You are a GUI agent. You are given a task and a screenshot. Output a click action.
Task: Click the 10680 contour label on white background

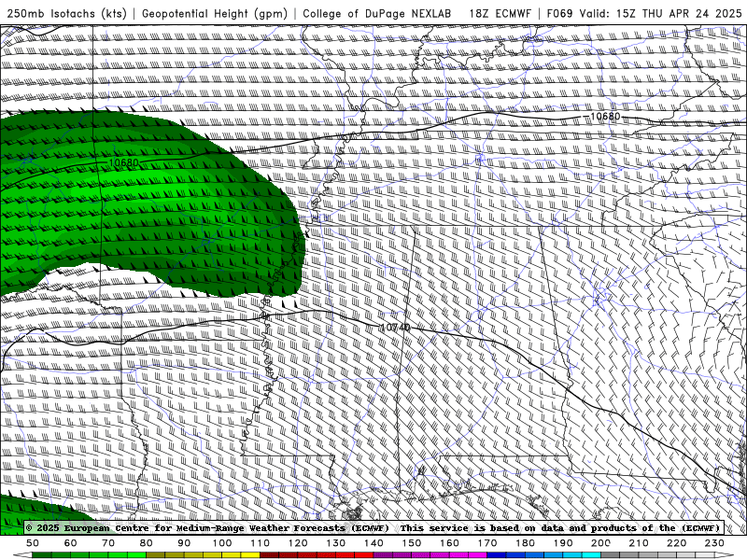coord(605,116)
